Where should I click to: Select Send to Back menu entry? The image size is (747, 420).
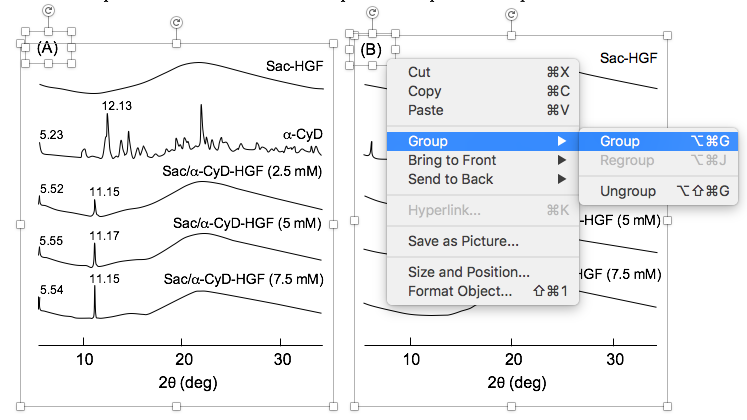coord(483,179)
